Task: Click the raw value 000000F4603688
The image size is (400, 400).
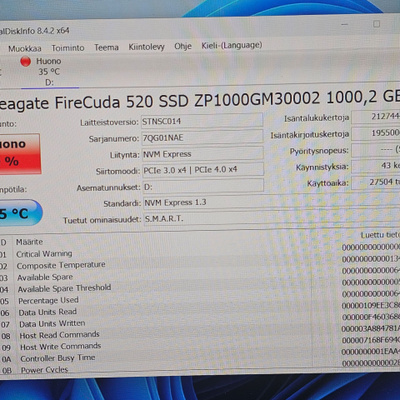Action: pos(371,317)
